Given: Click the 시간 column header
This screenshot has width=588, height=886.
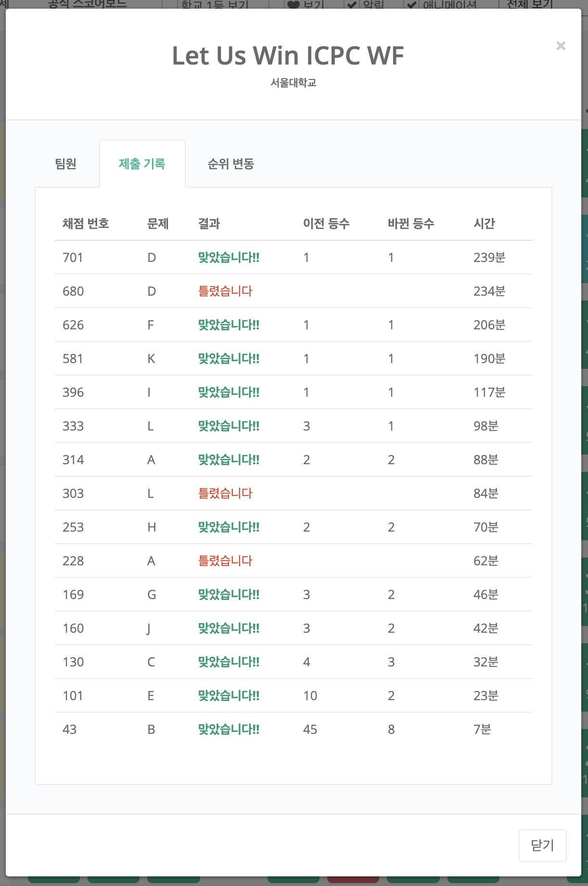Looking at the screenshot, I should 484,223.
